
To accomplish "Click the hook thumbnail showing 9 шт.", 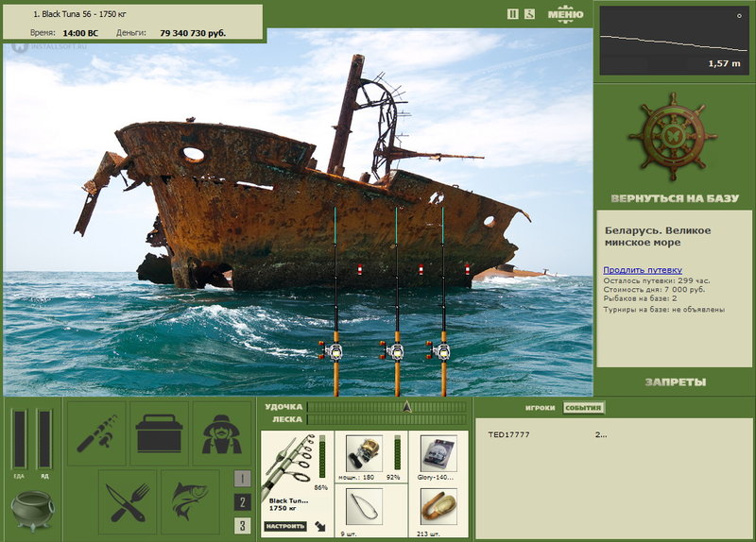I will (x=364, y=507).
